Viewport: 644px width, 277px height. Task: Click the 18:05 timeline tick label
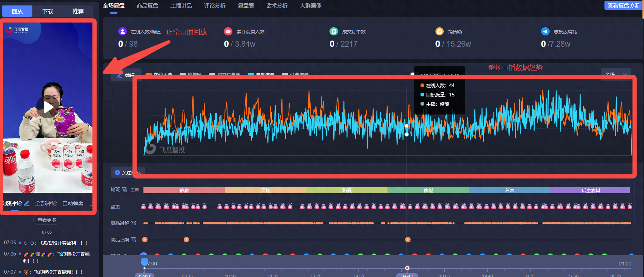tap(444, 275)
